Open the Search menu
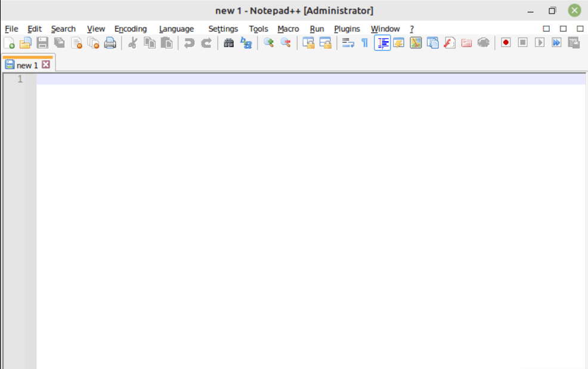The height and width of the screenshot is (369, 588). coord(63,29)
